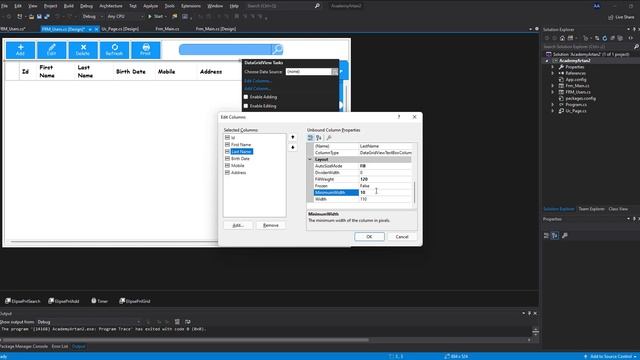This screenshot has width=640, height=360.
Task: Click the Home icon in Solution Explorer
Action: tap(562, 38)
